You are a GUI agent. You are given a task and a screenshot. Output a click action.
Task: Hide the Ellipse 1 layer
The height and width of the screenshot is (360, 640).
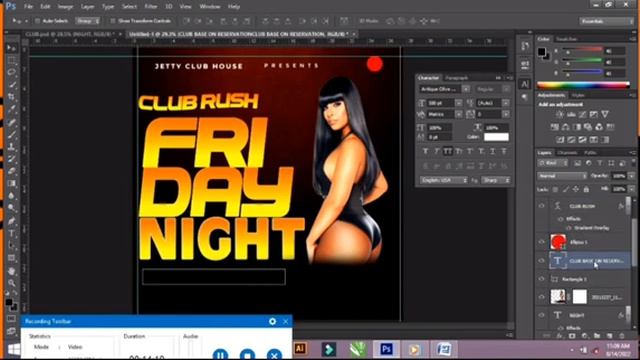542,242
